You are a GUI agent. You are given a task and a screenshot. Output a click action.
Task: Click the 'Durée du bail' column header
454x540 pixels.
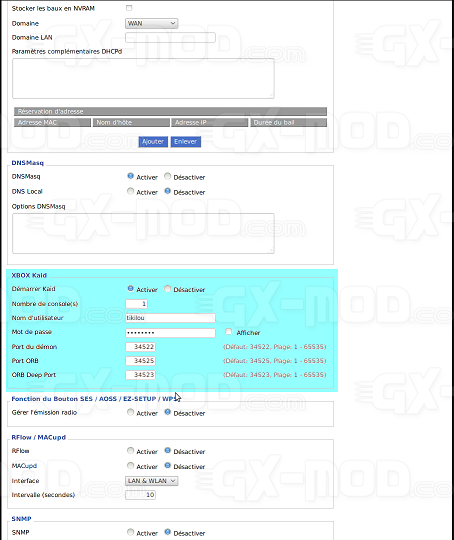[x=289, y=123]
